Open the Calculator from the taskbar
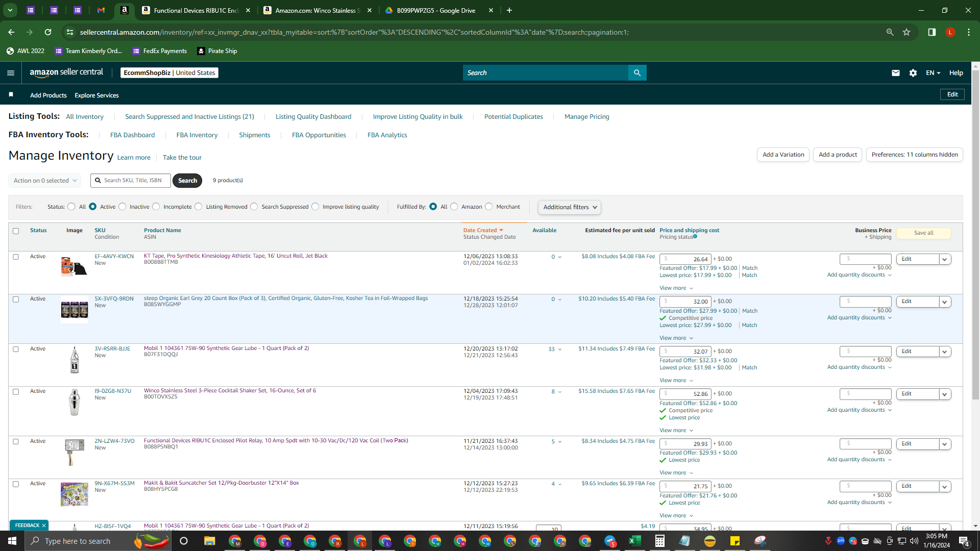This screenshot has width=980, height=551. [x=659, y=541]
